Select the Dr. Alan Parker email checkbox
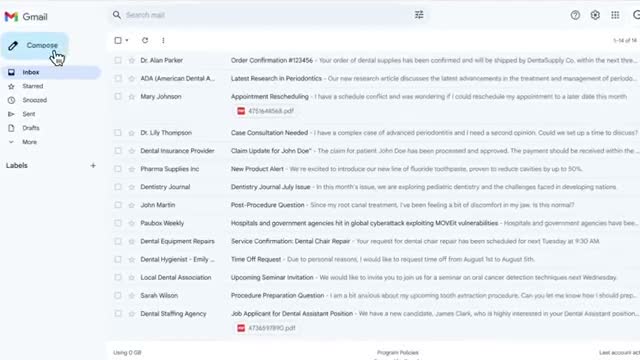This screenshot has width=640, height=360. (x=118, y=60)
